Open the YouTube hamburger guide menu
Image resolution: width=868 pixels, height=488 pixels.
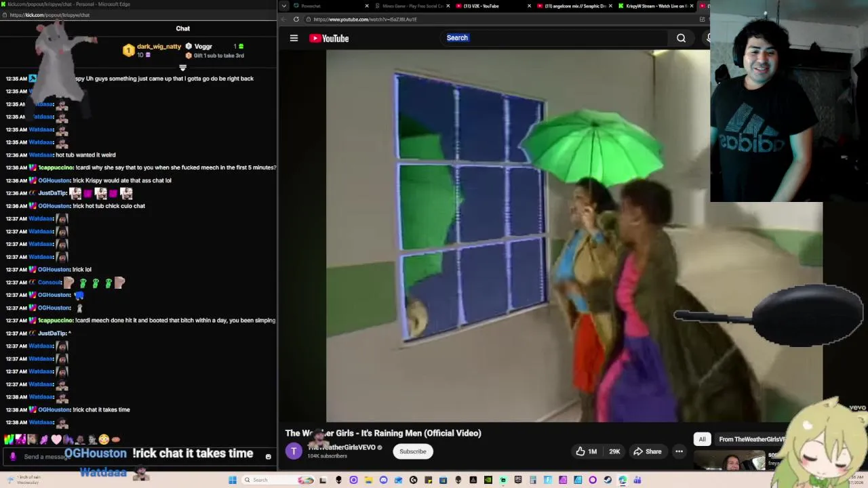pos(294,38)
